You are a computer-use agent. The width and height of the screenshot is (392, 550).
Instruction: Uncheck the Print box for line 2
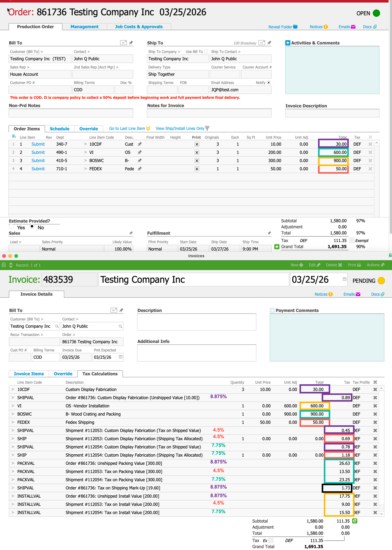(x=197, y=153)
